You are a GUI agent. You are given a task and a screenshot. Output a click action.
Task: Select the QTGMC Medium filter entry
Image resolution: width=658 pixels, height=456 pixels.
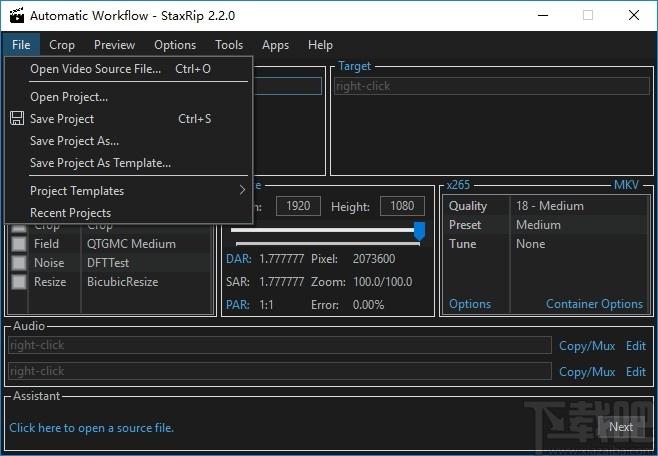pyautogui.click(x=131, y=244)
